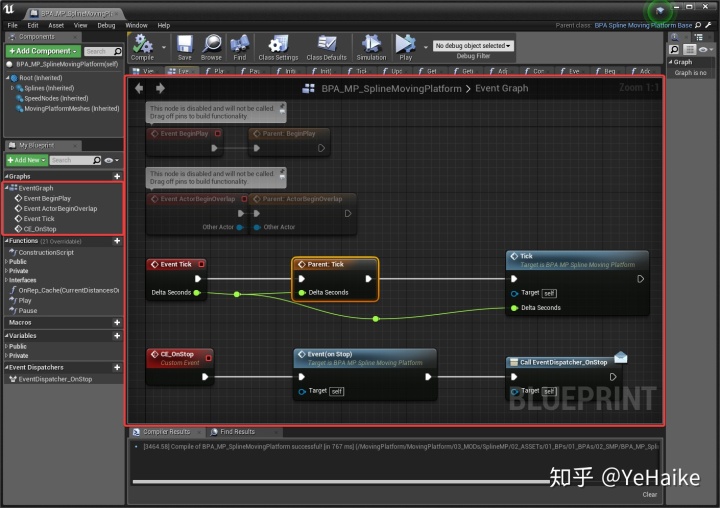Add a new function with plus icon
The image size is (720, 508).
(117, 241)
